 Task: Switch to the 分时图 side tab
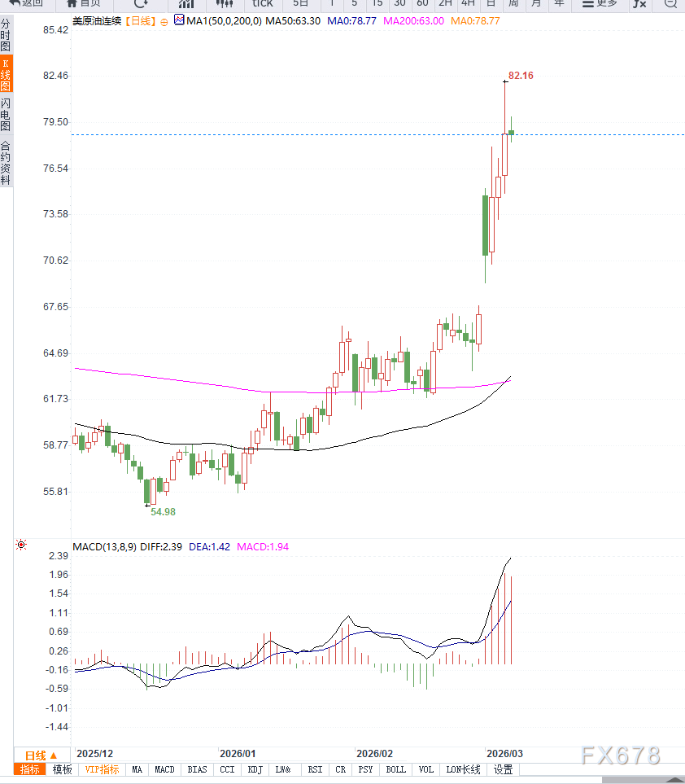tap(6, 37)
